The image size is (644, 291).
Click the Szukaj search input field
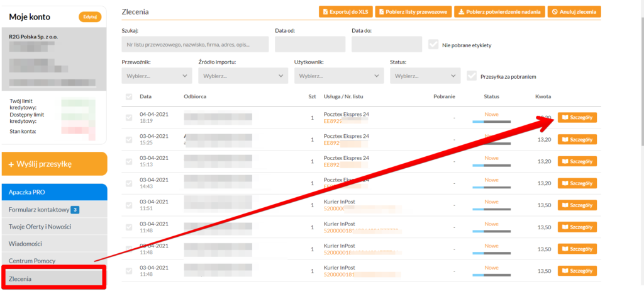click(x=195, y=44)
